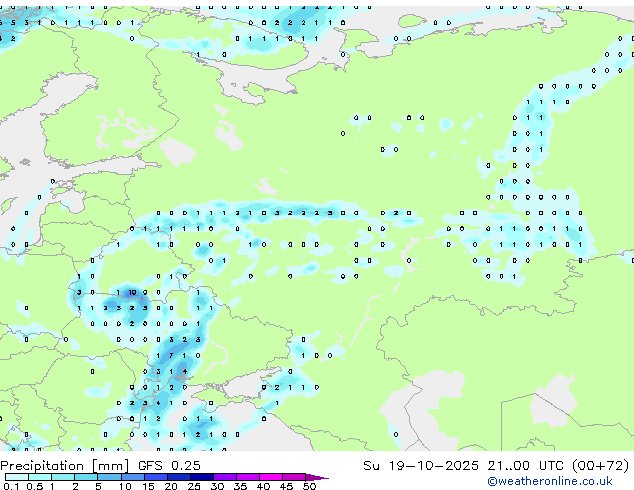Click the "10" precipitation value on the map
This screenshot has width=634, height=490.
tap(132, 292)
